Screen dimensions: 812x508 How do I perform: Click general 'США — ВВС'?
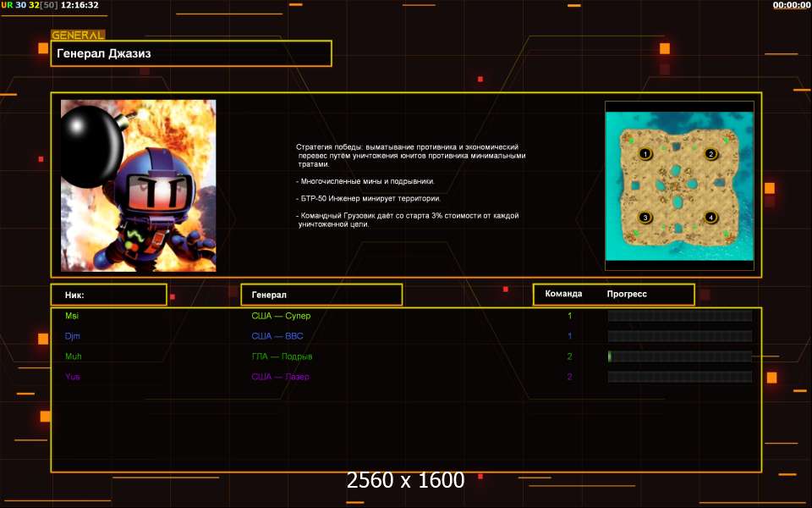277,336
